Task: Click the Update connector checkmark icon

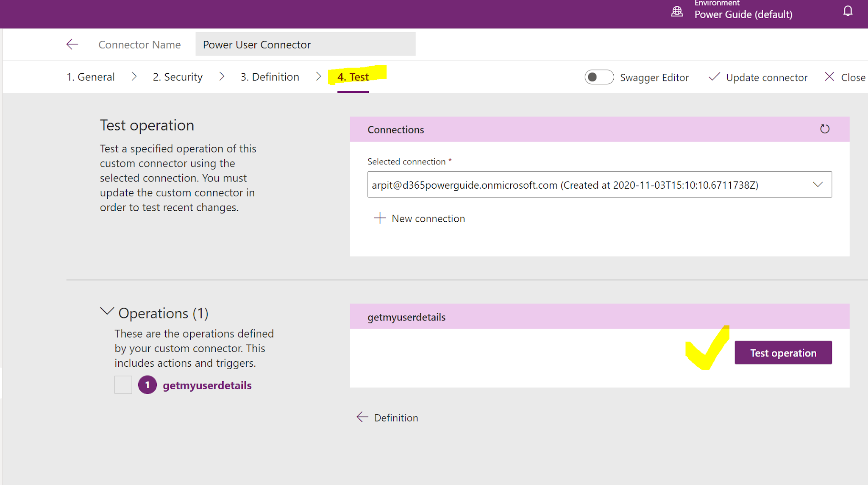Action: [x=714, y=77]
